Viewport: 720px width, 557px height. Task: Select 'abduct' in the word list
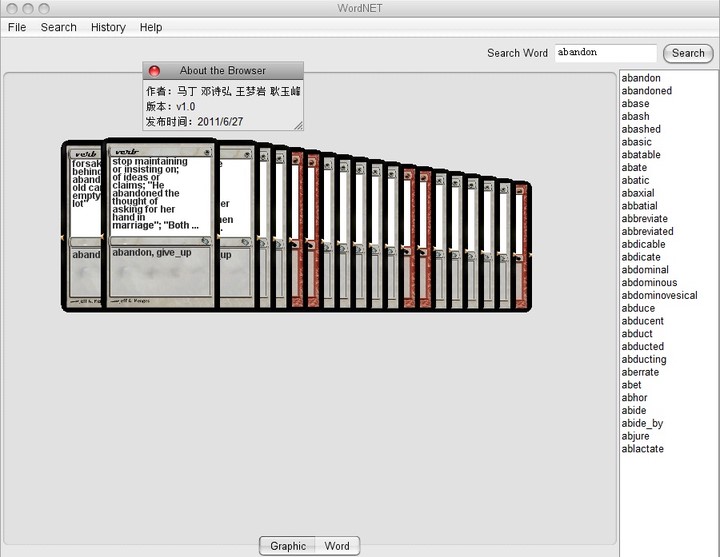point(637,334)
